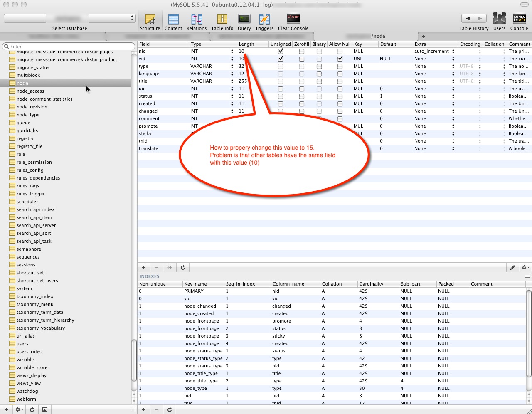Image resolution: width=532 pixels, height=414 pixels.
Task: Clear the Console via toolbar
Action: (293, 22)
